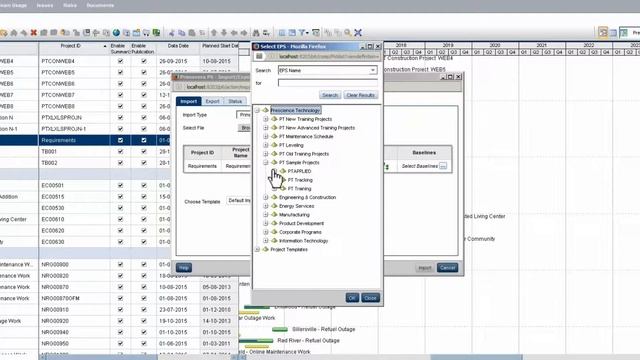Click the Project Templates node icon
The height and width of the screenshot is (360, 640).
point(266,249)
